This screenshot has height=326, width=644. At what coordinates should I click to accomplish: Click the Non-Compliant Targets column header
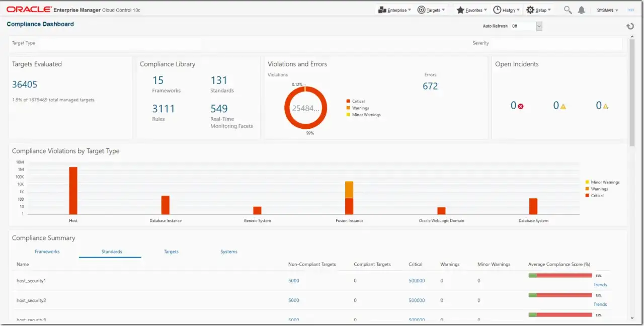coord(312,264)
